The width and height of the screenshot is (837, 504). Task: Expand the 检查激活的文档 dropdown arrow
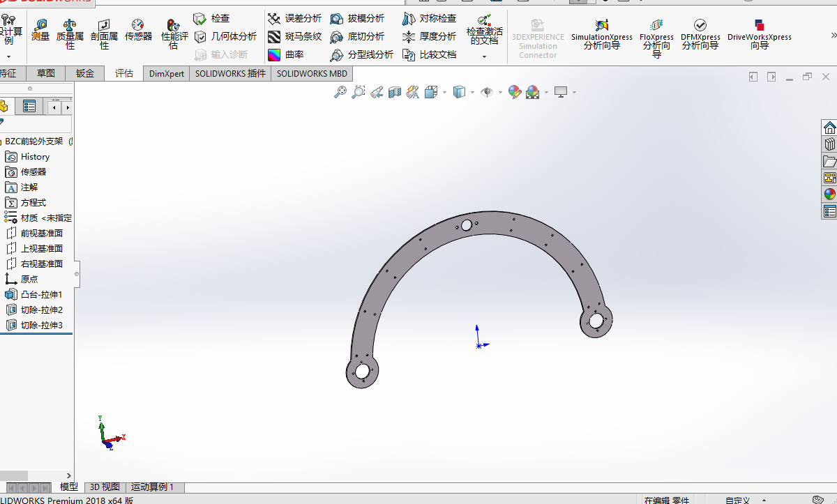pos(484,56)
